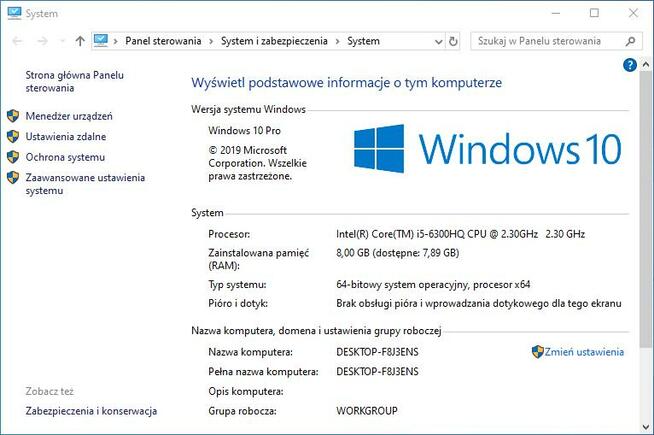Click shield icon beside Zaawansowane ustawienia systemu
Image resolution: width=654 pixels, height=435 pixels.
coord(13,177)
